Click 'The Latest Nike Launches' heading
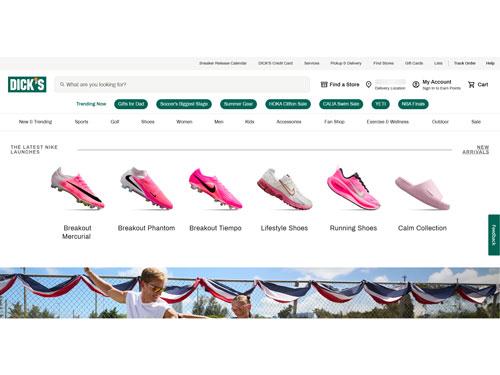Screen dimensions: 500x375 click(34, 149)
